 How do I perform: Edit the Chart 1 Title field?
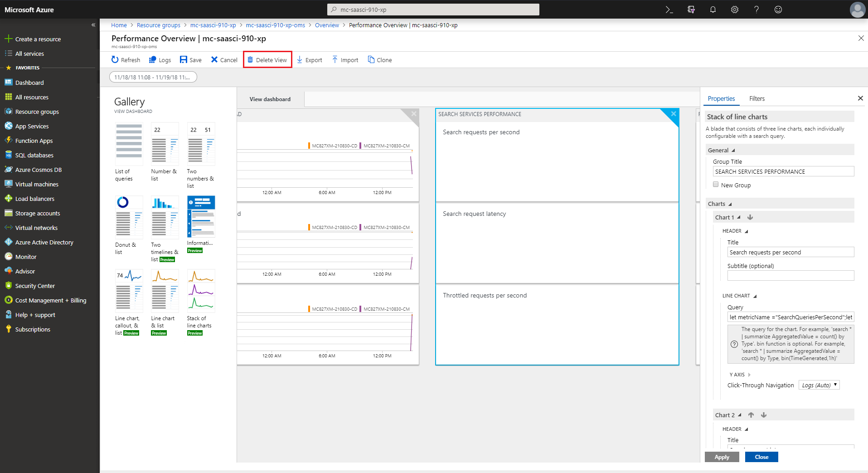point(790,252)
